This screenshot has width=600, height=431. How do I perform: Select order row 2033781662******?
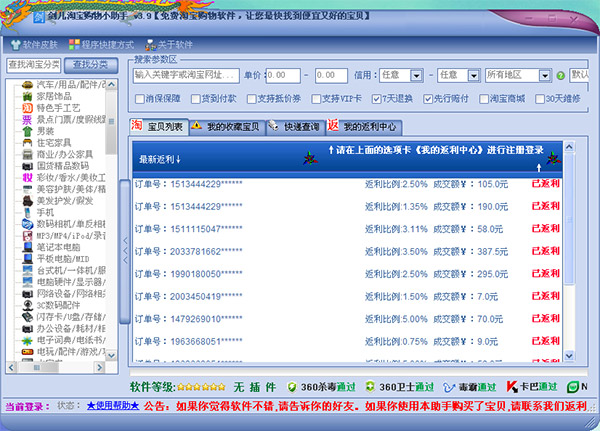pos(347,251)
